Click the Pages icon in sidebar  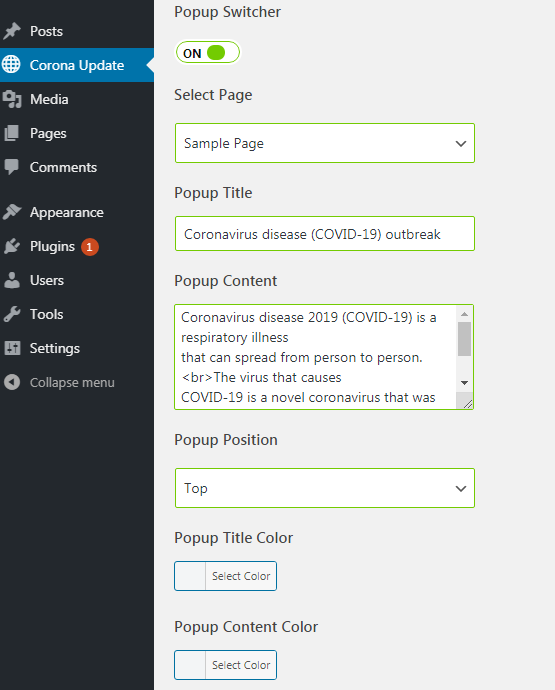(12, 133)
